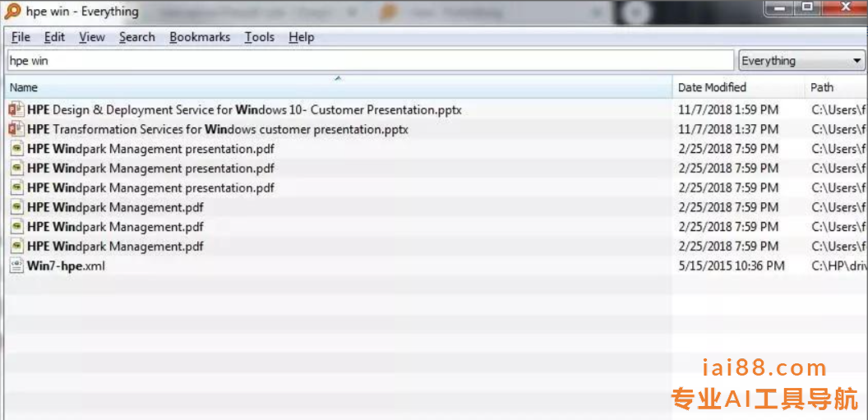The image size is (868, 420).
Task: Sort results by Date Modified column header
Action: pyautogui.click(x=738, y=87)
